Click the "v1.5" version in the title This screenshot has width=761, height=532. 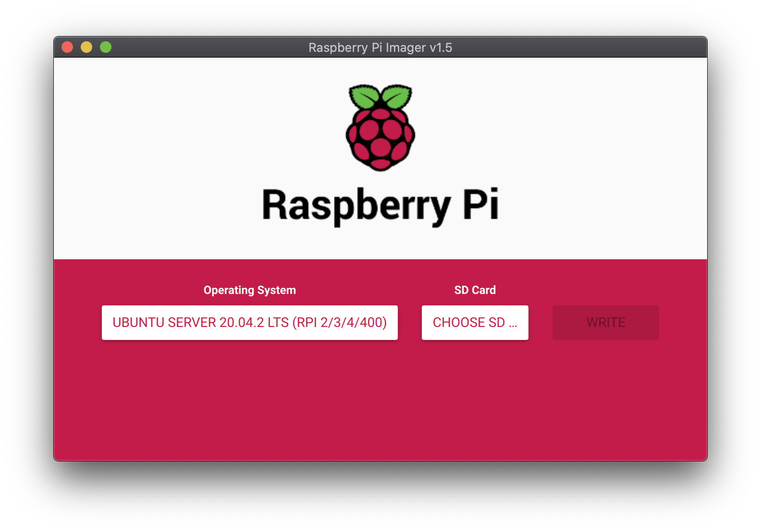(x=441, y=48)
